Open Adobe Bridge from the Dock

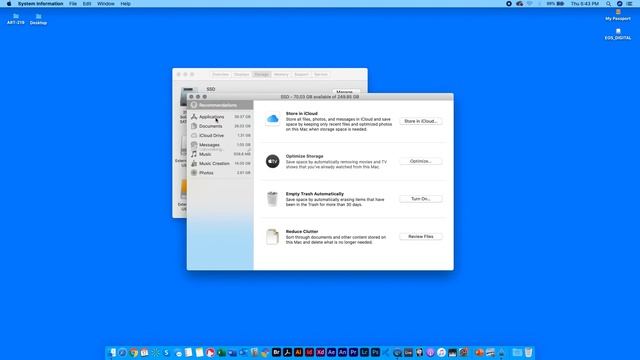click(276, 352)
